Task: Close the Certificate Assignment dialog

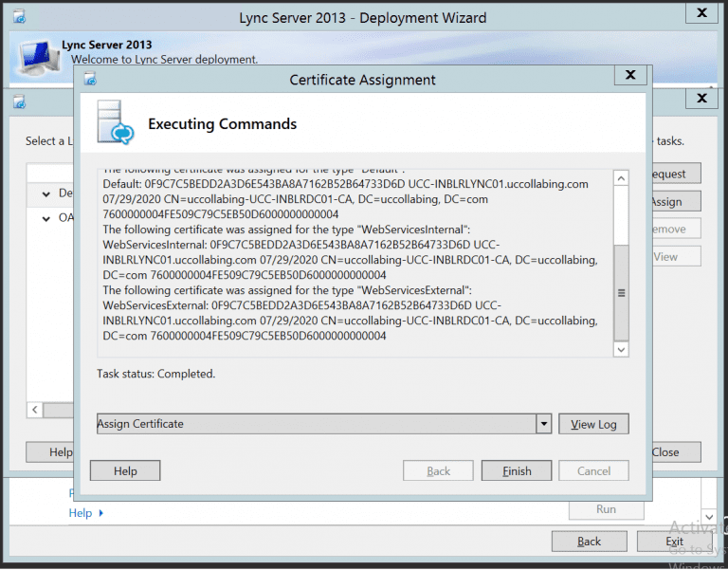Action: click(629, 75)
